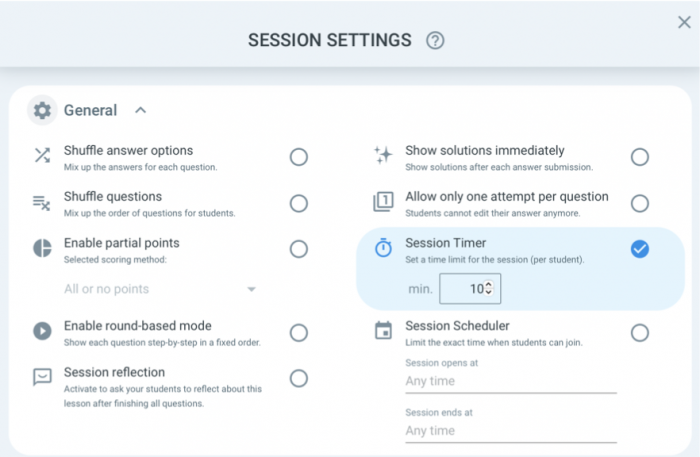Click the session reflection chat icon
This screenshot has width=700, height=457.
point(42,377)
